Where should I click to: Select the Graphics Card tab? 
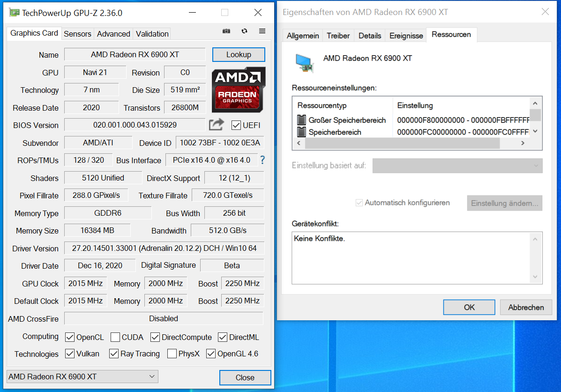tap(34, 33)
